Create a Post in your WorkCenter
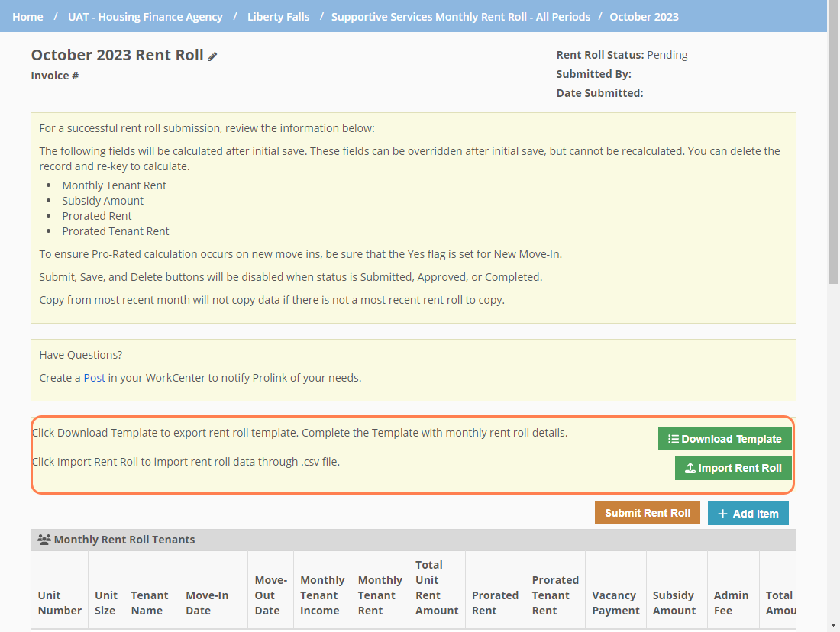This screenshot has height=632, width=840. [x=94, y=377]
